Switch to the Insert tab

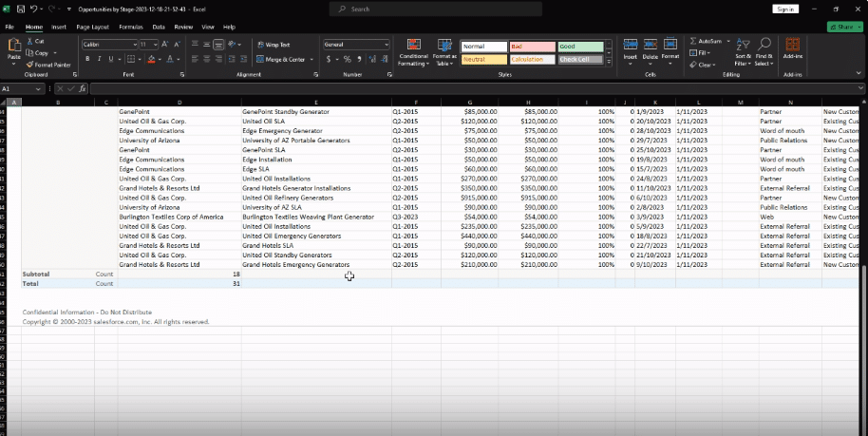[59, 27]
